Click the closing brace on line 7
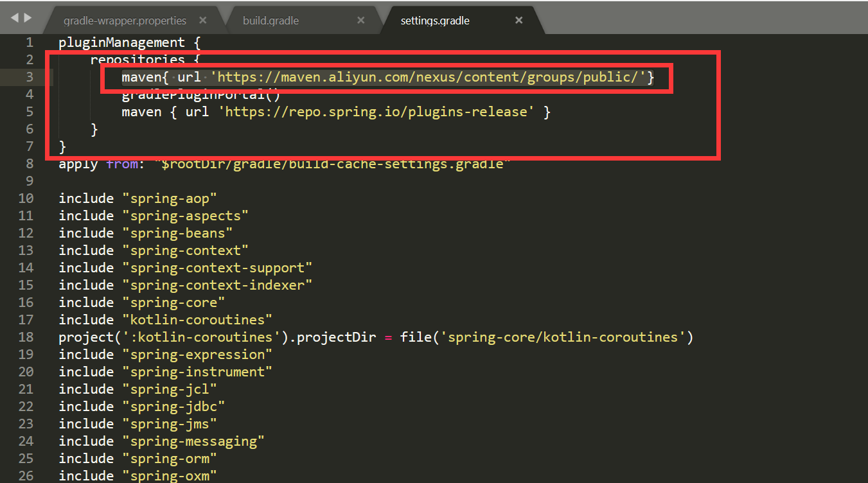 [x=62, y=147]
